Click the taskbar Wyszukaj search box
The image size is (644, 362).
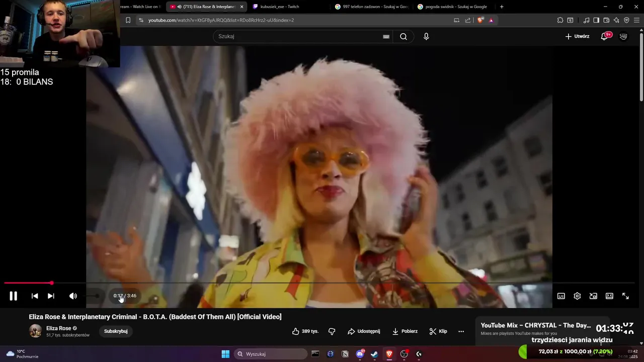click(271, 354)
